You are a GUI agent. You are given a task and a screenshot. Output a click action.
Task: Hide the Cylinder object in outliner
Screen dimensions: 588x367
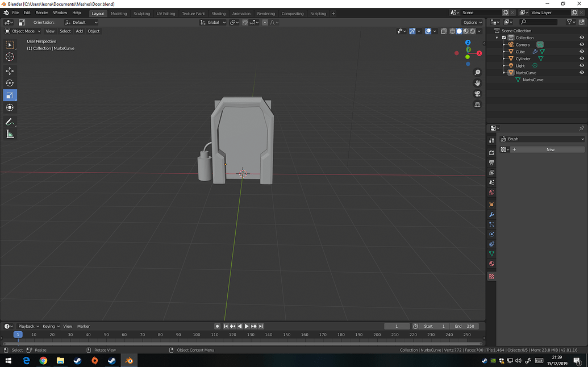(x=582, y=59)
